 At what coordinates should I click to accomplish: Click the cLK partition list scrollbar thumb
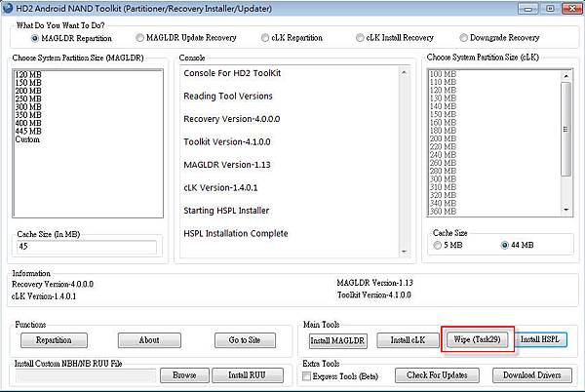[x=565, y=129]
